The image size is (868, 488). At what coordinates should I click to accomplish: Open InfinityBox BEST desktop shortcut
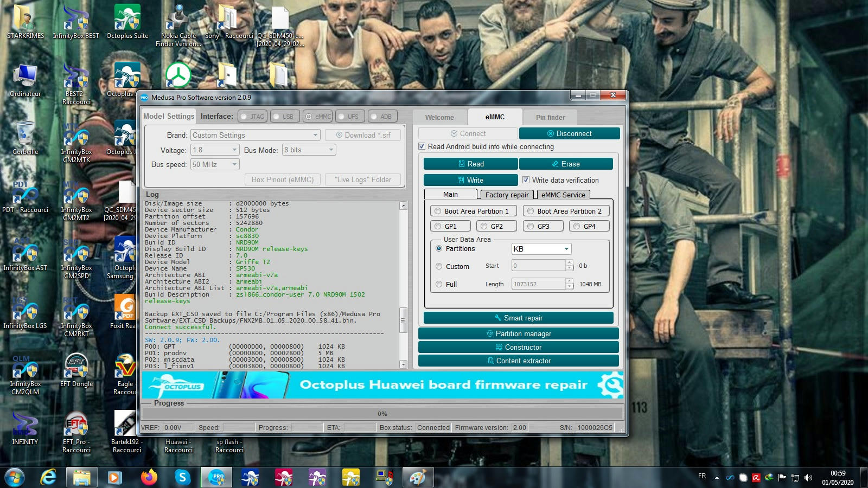(76, 22)
